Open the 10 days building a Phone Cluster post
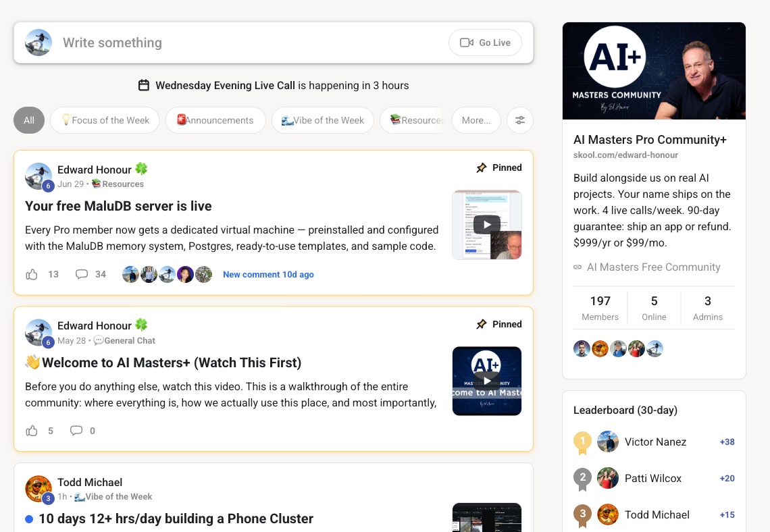Screen dimensions: 770x532 pyautogui.click(x=176, y=518)
